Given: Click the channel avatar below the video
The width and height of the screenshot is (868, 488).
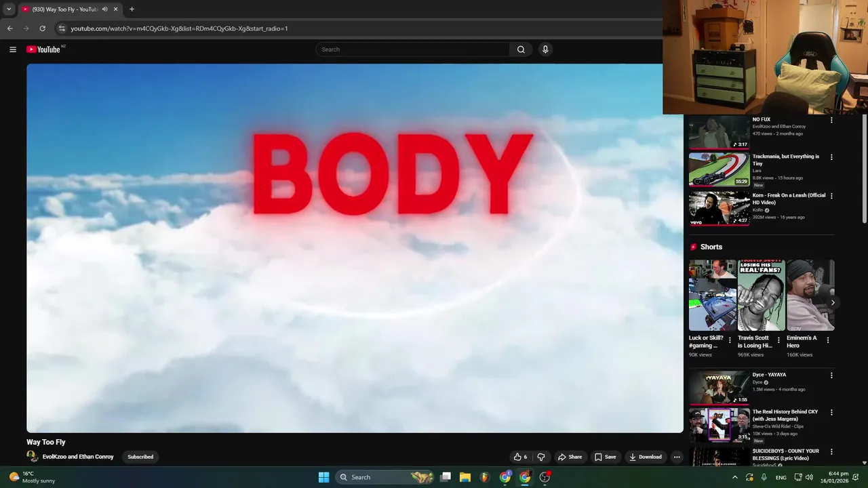Looking at the screenshot, I should (32, 457).
